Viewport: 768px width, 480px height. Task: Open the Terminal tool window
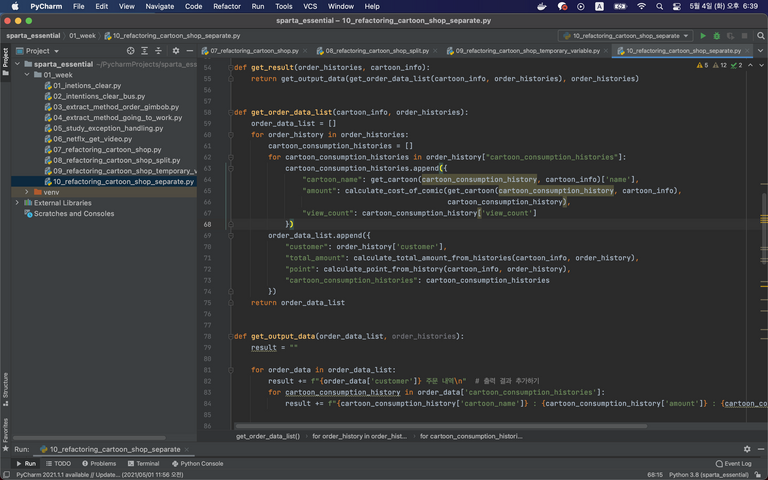coord(144,463)
